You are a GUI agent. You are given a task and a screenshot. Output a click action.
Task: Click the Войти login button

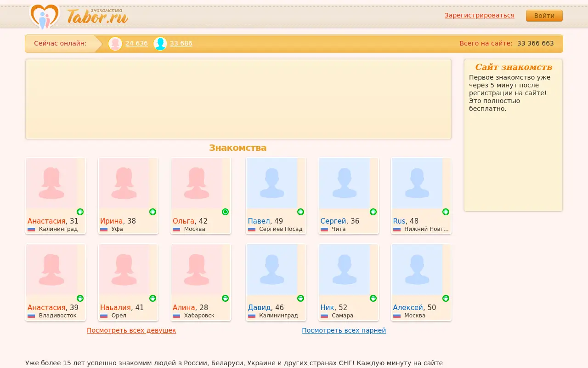pyautogui.click(x=544, y=16)
